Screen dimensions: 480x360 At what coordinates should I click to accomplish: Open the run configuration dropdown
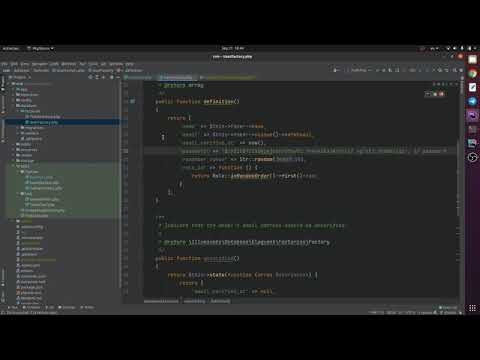click(x=359, y=70)
